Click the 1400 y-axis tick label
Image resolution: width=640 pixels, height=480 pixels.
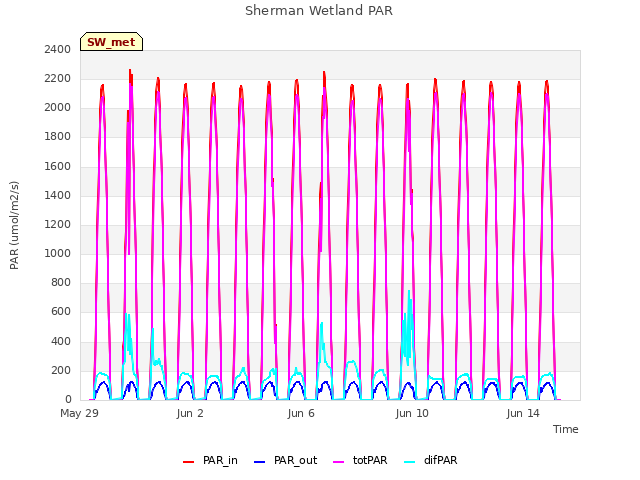click(x=58, y=195)
